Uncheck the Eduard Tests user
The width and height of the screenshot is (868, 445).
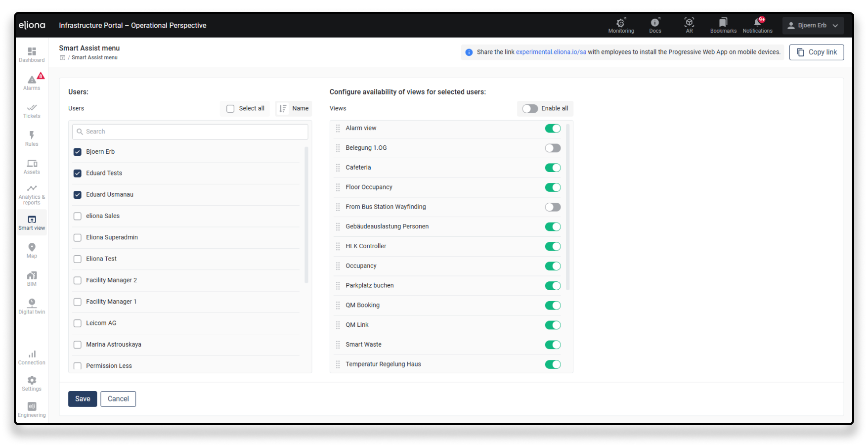click(78, 173)
